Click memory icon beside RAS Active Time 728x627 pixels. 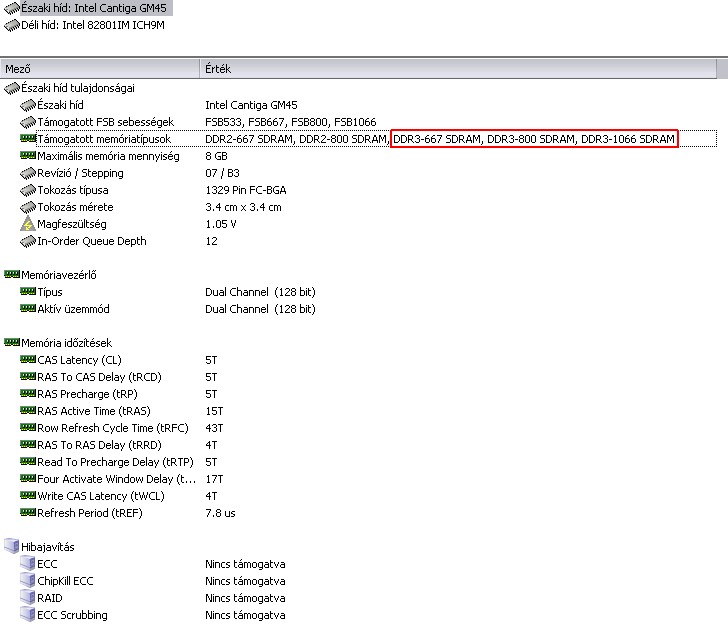click(x=28, y=410)
